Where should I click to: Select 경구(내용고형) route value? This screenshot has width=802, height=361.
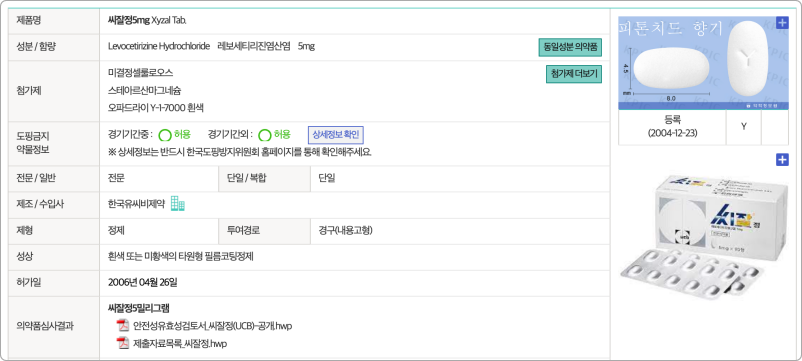click(345, 231)
